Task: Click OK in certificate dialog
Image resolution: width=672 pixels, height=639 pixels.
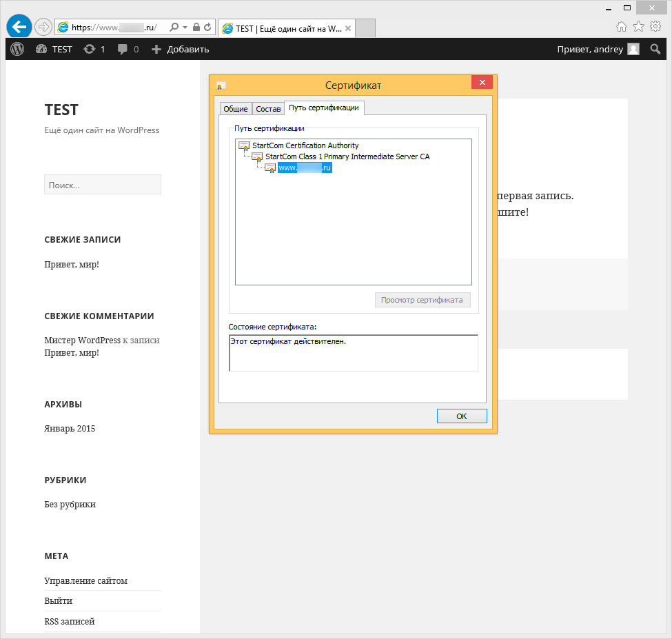Action: coord(462,416)
